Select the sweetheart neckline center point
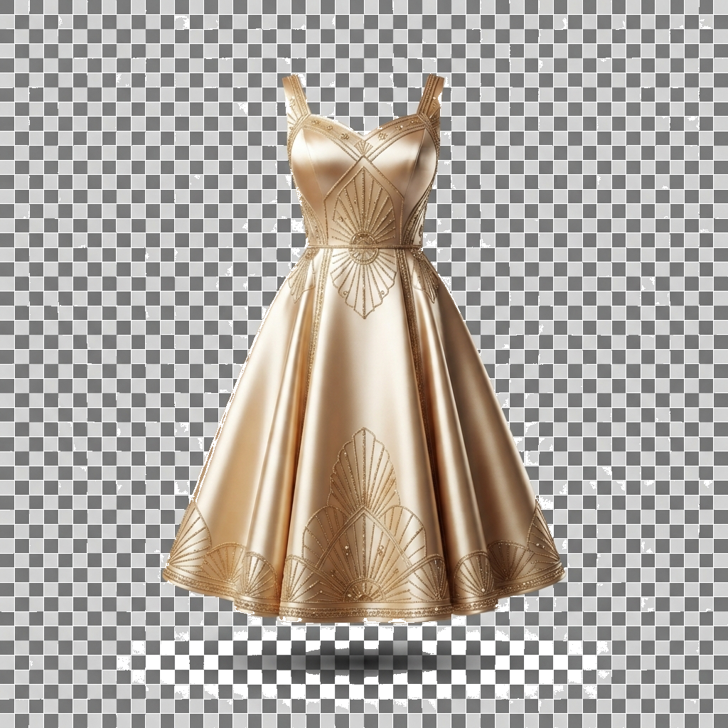The image size is (728, 728). click(x=363, y=141)
